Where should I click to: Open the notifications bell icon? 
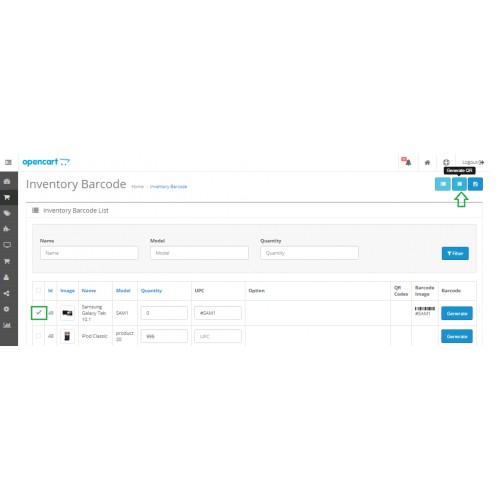coord(407,162)
